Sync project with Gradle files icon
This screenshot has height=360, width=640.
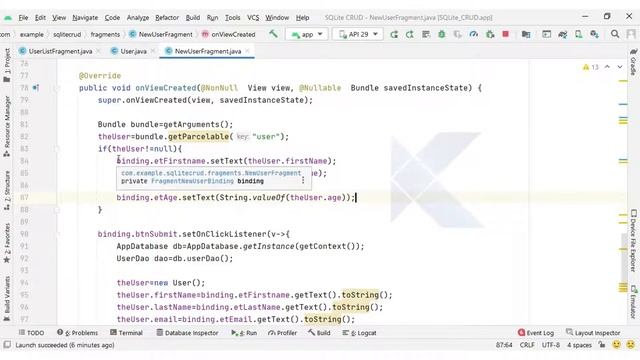(562, 34)
